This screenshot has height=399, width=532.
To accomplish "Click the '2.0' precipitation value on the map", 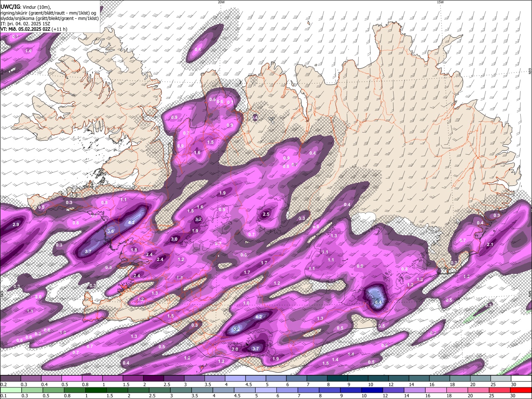I will pyautogui.click(x=235, y=350).
